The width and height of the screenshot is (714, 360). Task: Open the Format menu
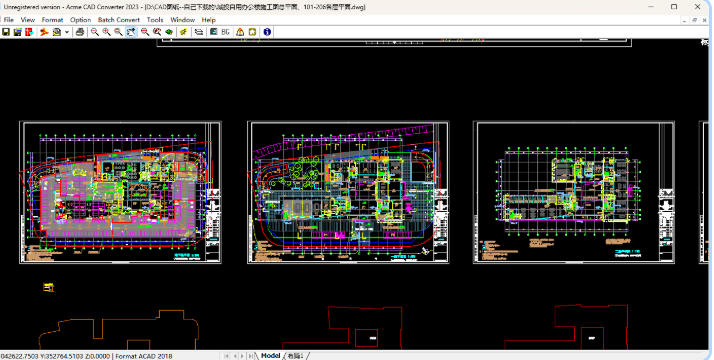[52, 20]
